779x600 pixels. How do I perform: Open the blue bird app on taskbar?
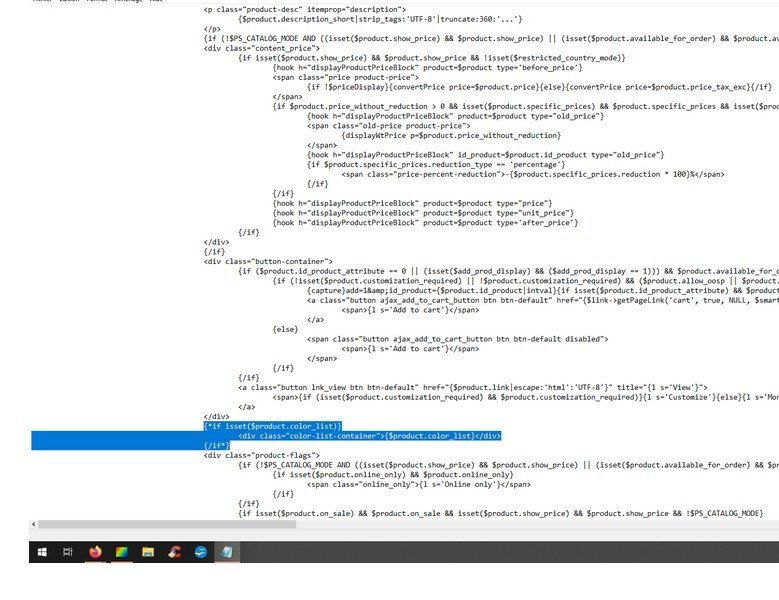tap(201, 552)
